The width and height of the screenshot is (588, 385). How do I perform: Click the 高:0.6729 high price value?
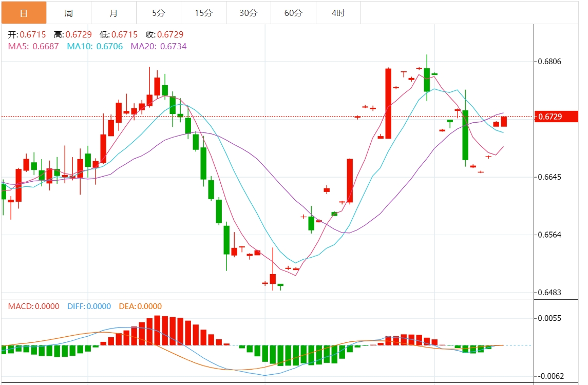click(x=73, y=34)
